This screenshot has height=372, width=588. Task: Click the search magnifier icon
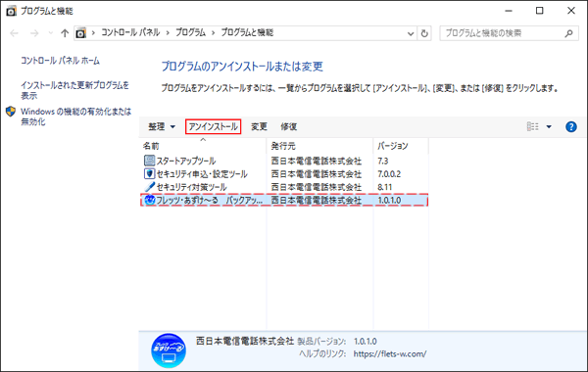click(x=568, y=33)
